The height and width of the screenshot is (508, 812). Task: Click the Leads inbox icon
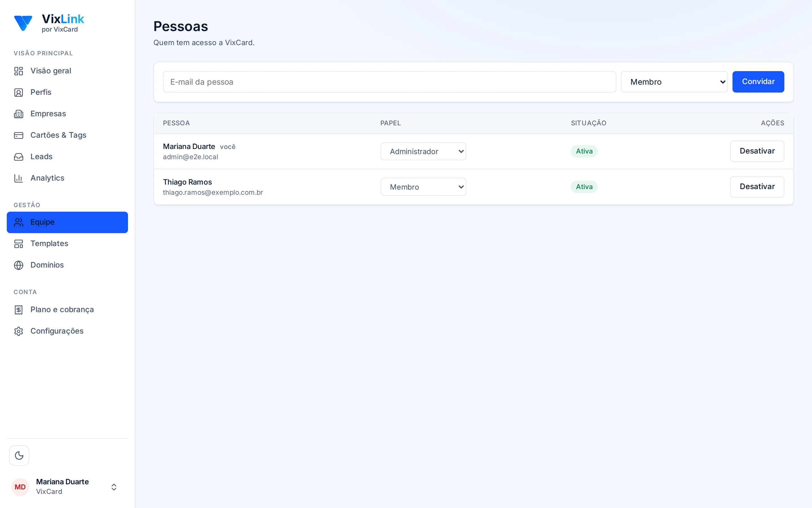click(x=18, y=157)
